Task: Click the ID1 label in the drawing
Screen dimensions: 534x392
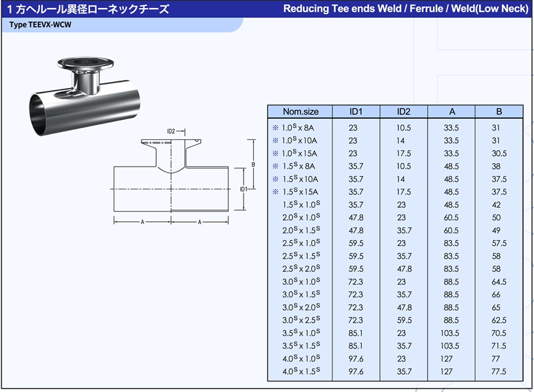Action: tap(244, 189)
